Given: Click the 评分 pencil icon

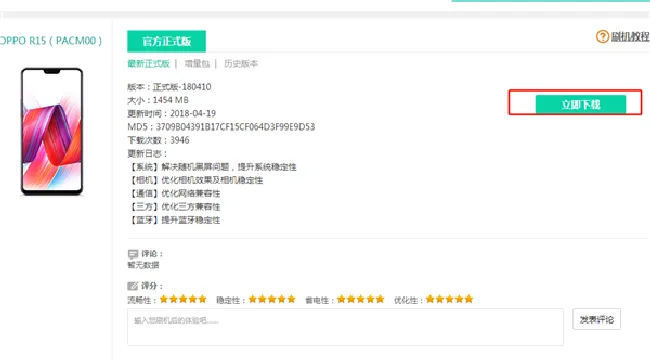Looking at the screenshot, I should click(x=133, y=286).
